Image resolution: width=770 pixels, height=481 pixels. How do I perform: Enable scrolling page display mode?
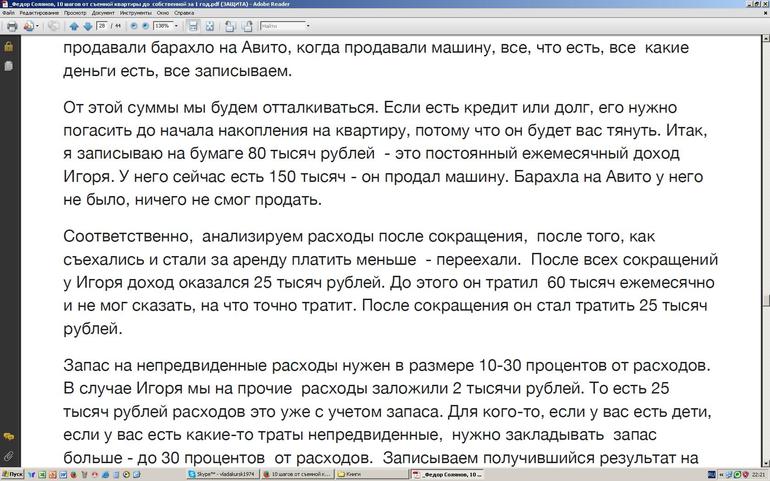point(192,26)
